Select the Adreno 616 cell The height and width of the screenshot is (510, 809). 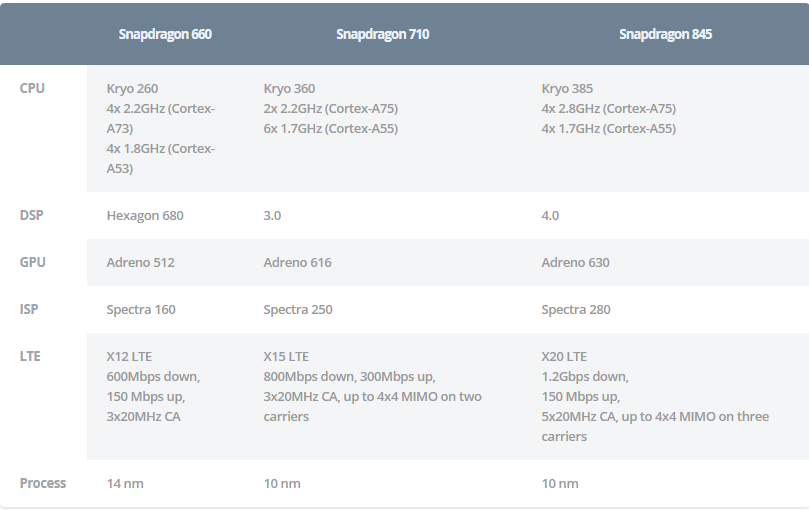[x=297, y=263]
